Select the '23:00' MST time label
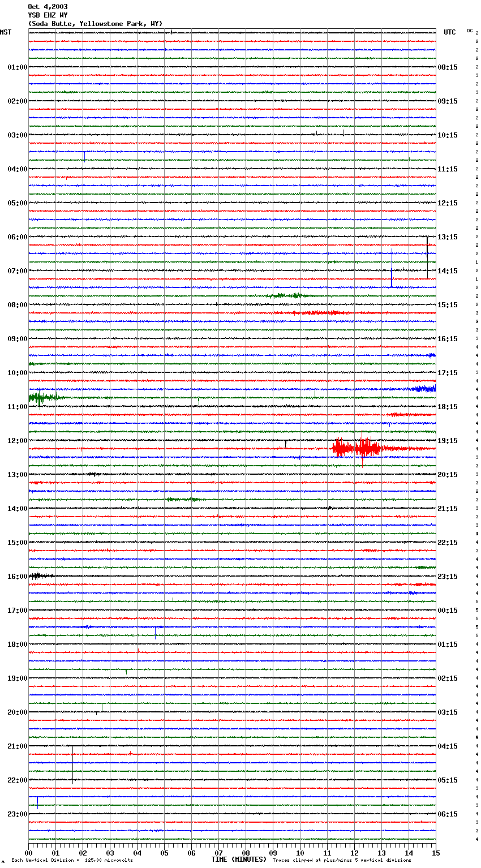Image resolution: width=481 pixels, height=868 pixels. [x=18, y=814]
